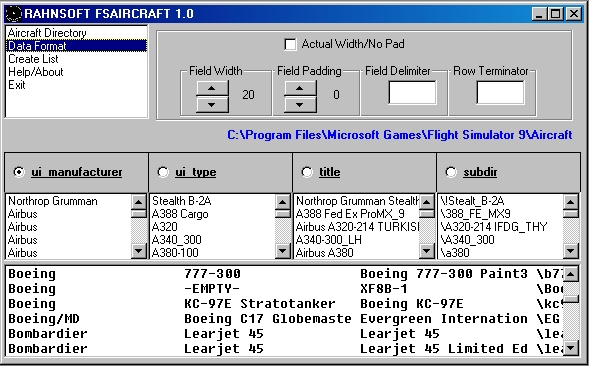Select the subdir radio button
Viewport: 589px width, 366px height.
[451, 172]
